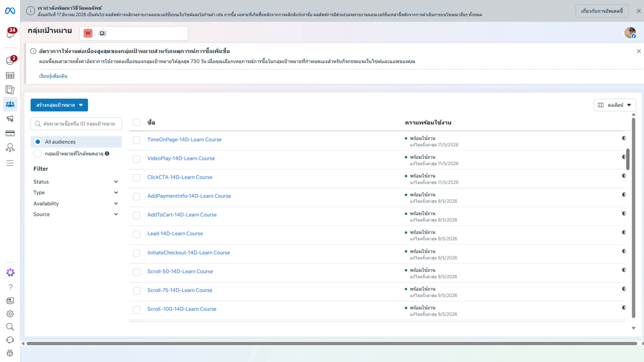The image size is (644, 362).
Task: Click the scroll down arrow of audience table
Action: 633,328
